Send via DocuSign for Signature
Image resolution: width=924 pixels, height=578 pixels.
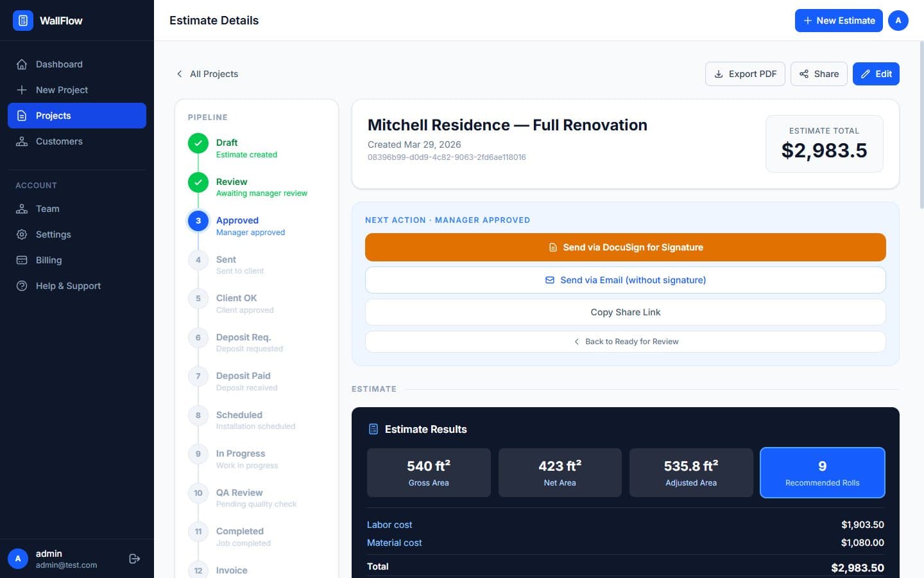click(x=626, y=247)
